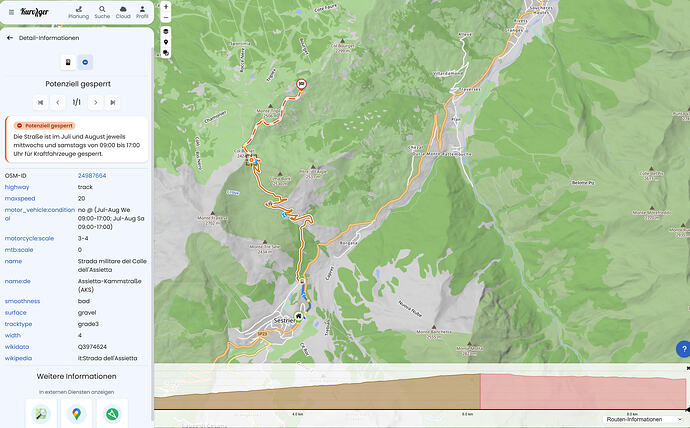The height and width of the screenshot is (428, 690).
Task: Click the Kurviger logo
Action: pyautogui.click(x=34, y=12)
